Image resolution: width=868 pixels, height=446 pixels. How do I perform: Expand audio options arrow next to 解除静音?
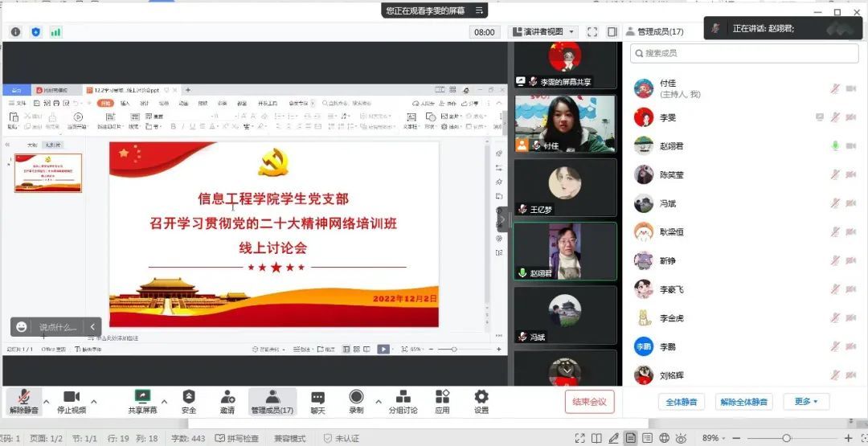click(x=46, y=402)
